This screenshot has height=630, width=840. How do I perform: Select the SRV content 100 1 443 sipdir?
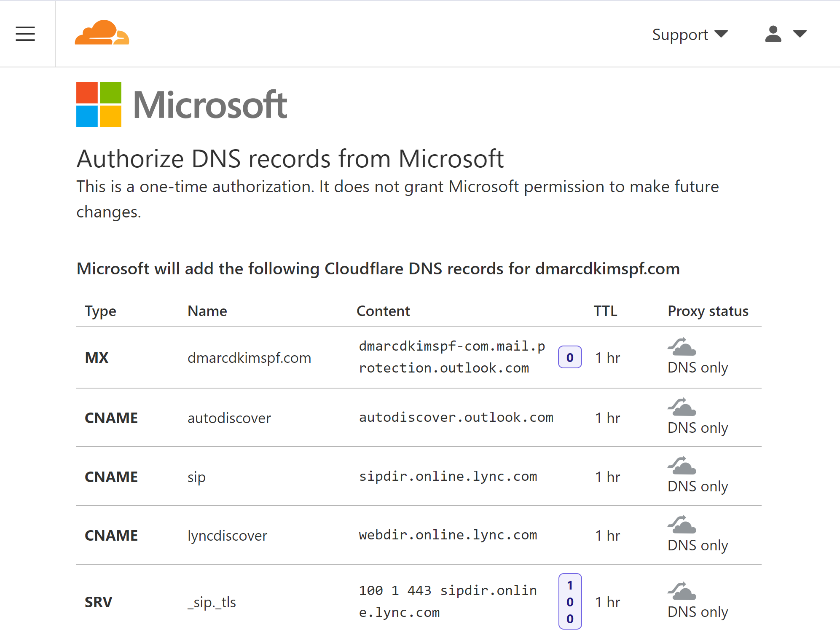[x=448, y=601]
